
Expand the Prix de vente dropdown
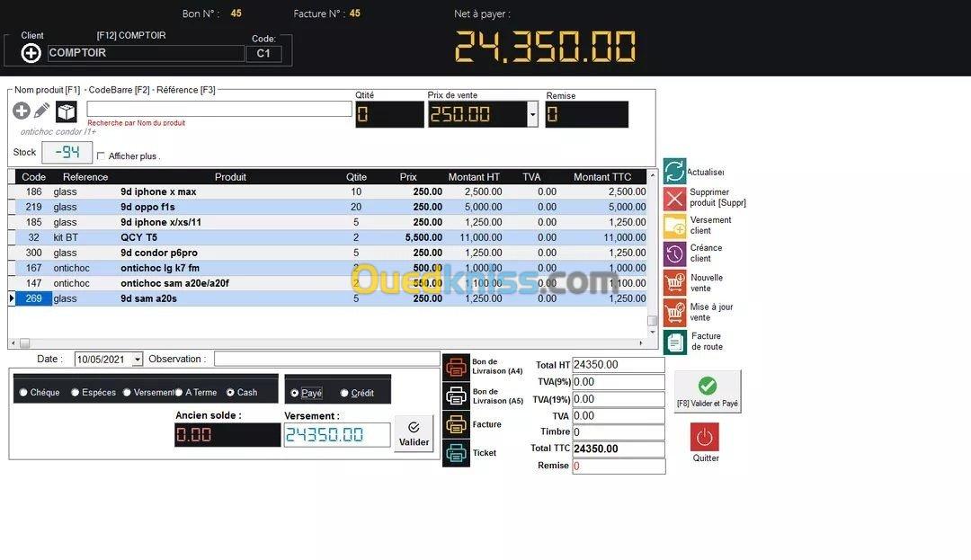coord(532,114)
